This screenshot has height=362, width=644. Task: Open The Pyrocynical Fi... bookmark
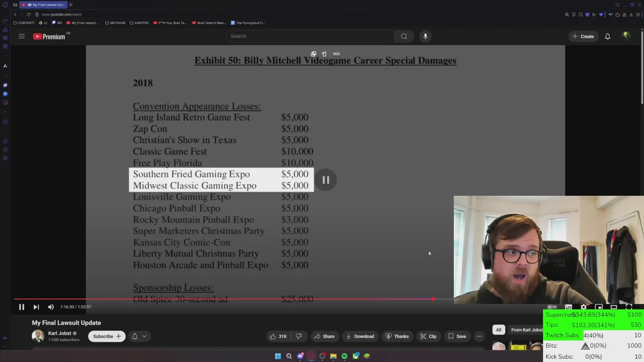pos(248,23)
